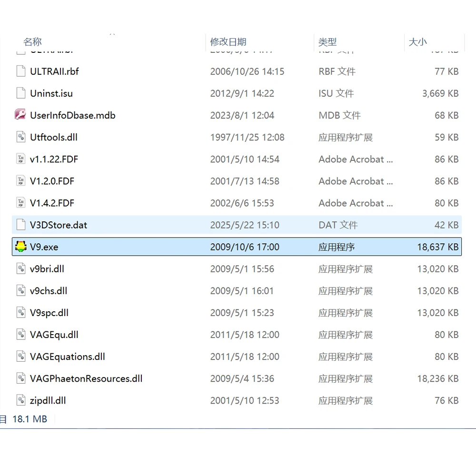Select the file name VAGEqu.dll
Image resolution: width=476 pixels, height=476 pixels.
pyautogui.click(x=54, y=335)
